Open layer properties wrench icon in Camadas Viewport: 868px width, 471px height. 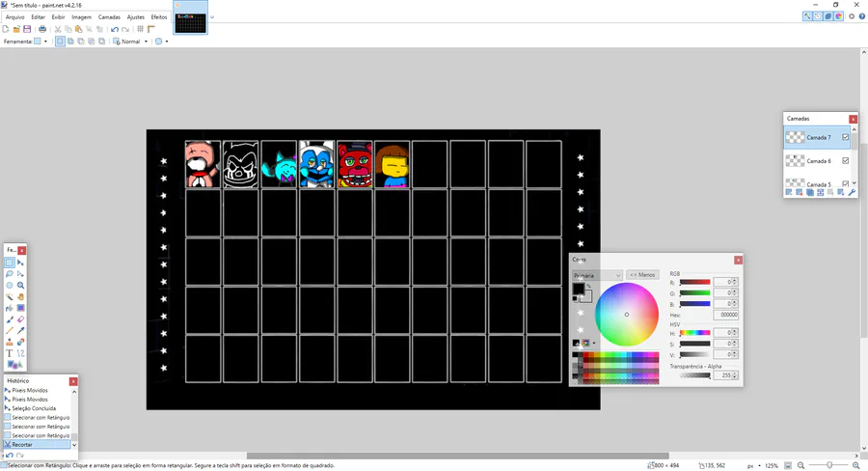coord(852,192)
